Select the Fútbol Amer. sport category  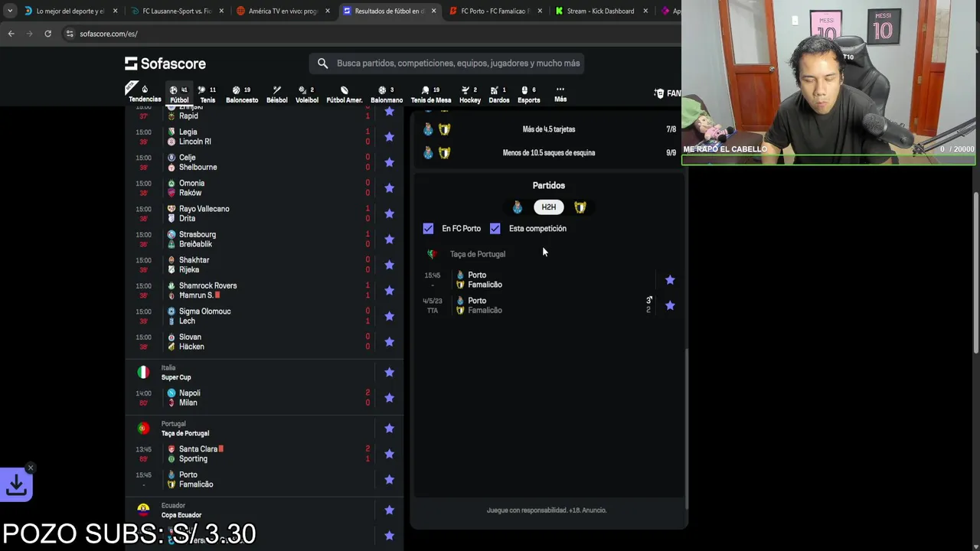pyautogui.click(x=345, y=93)
